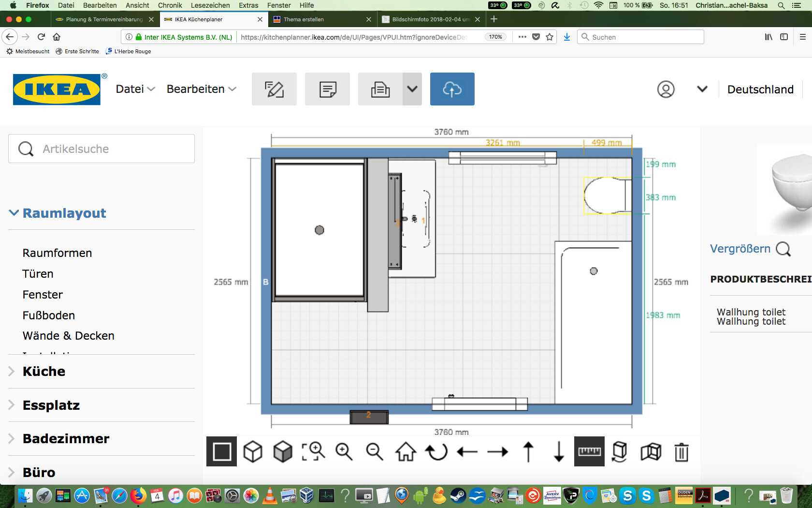The image size is (812, 508).
Task: Pan view with the up arrow
Action: 528,452
